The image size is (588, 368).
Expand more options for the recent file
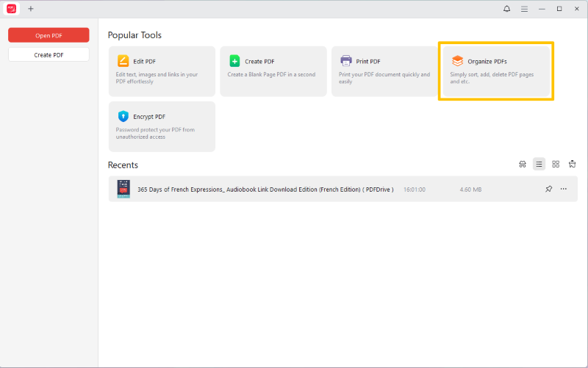click(x=564, y=190)
